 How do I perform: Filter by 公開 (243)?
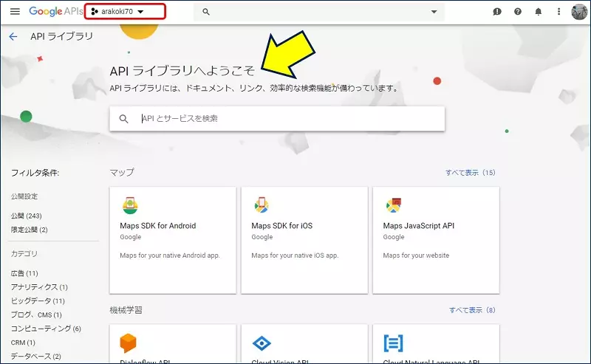pyautogui.click(x=27, y=216)
